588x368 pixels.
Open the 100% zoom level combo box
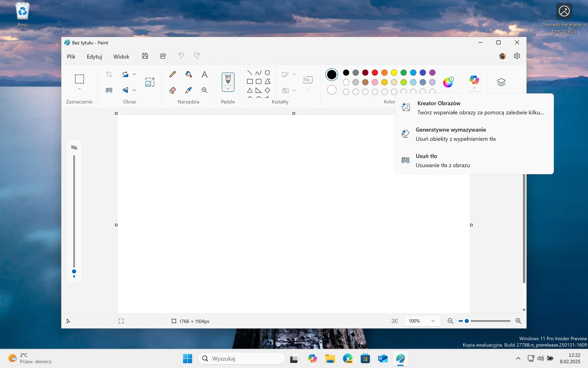click(x=422, y=321)
